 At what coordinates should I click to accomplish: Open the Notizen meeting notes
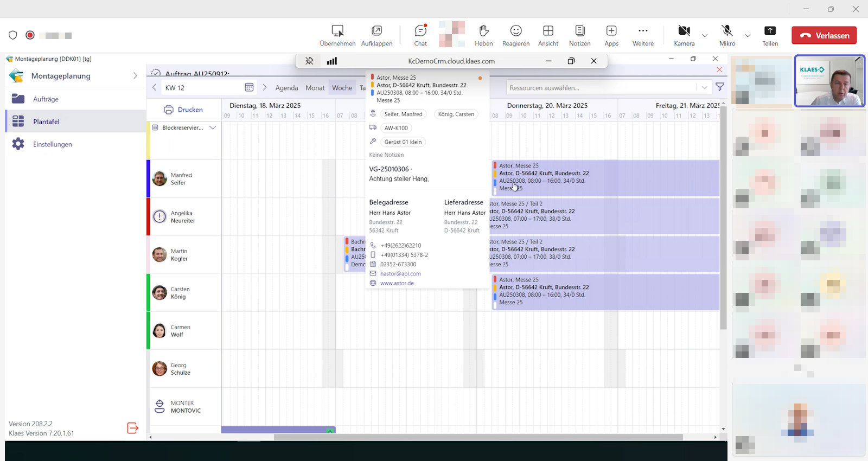[x=579, y=35]
